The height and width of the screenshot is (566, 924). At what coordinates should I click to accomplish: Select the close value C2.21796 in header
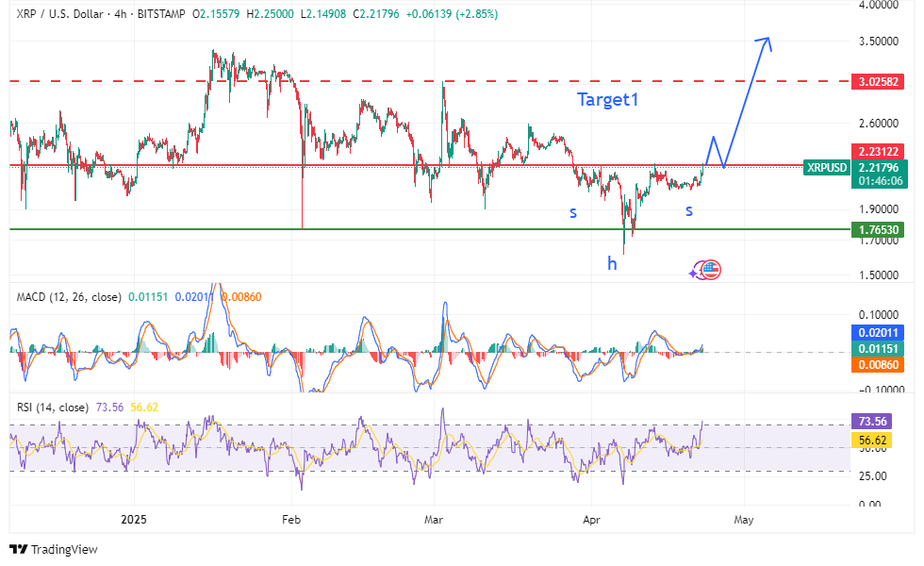pos(376,13)
